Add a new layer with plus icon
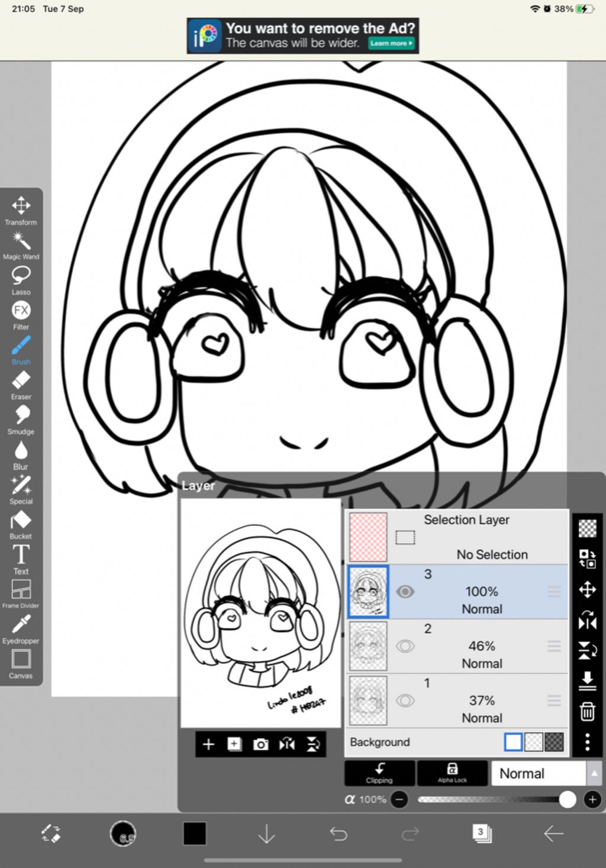The width and height of the screenshot is (606, 868). [x=208, y=744]
